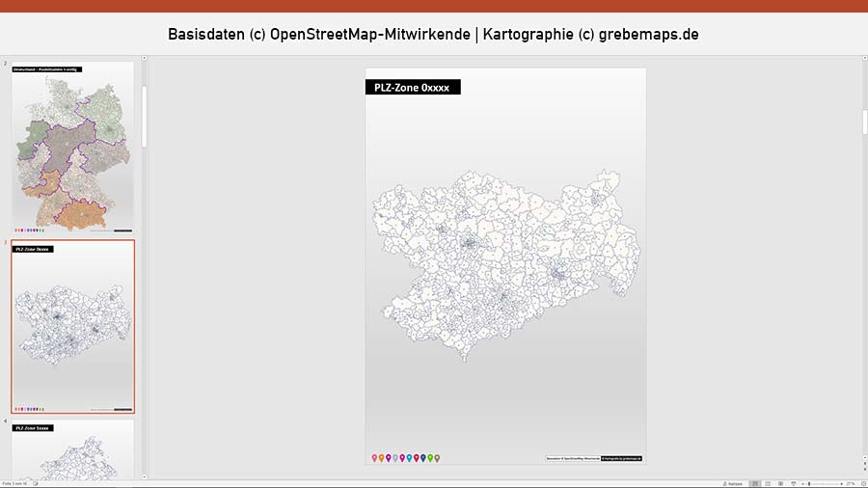The height and width of the screenshot is (488, 868).
Task: Select the purple map pin on the slide
Action: (389, 458)
